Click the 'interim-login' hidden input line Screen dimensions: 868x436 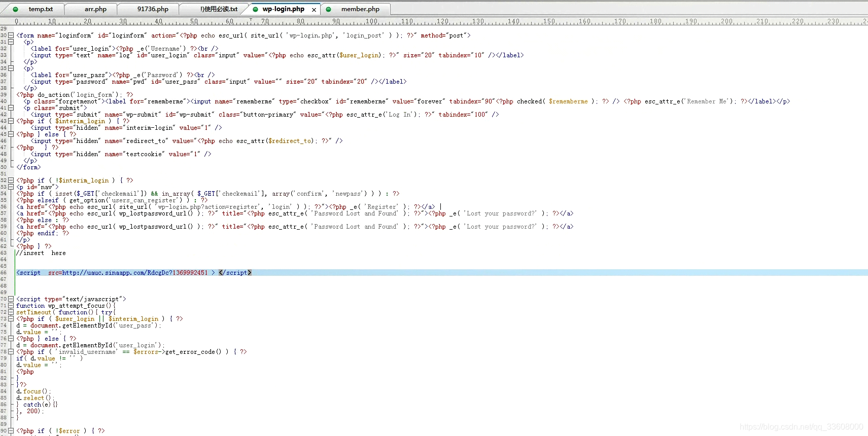click(126, 128)
